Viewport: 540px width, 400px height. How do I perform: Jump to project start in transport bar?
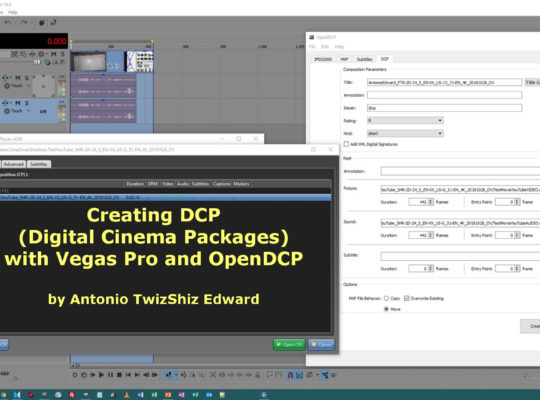pyautogui.click(x=128, y=375)
